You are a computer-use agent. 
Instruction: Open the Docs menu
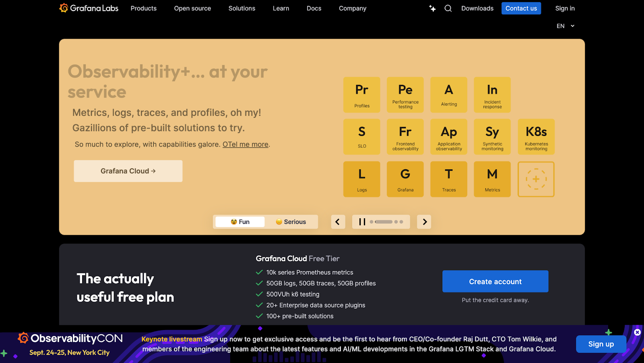click(314, 8)
